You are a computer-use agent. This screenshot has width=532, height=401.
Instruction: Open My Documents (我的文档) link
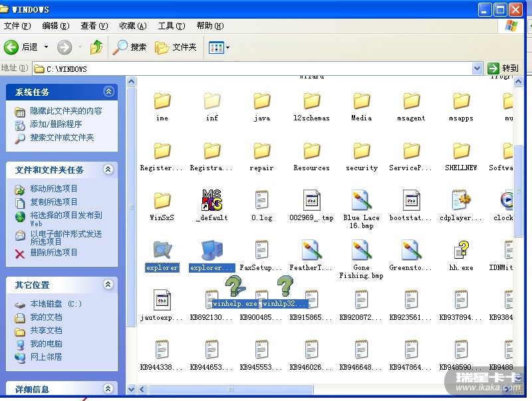pyautogui.click(x=46, y=317)
